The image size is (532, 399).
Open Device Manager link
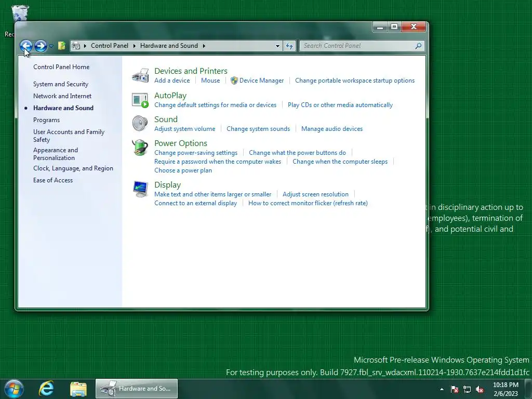point(262,81)
